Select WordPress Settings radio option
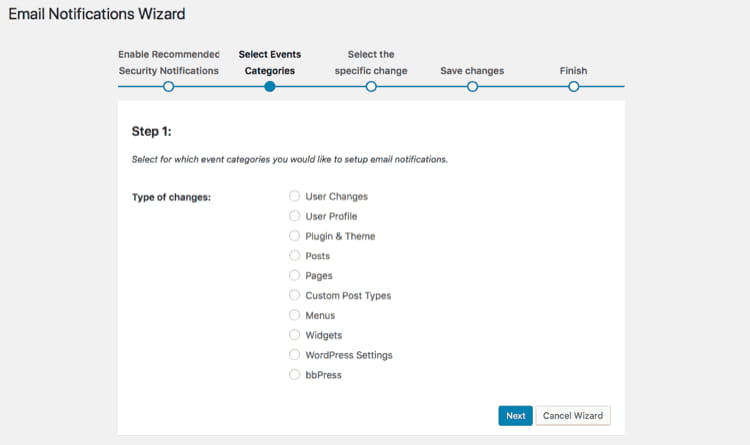This screenshot has width=750, height=445. click(295, 355)
